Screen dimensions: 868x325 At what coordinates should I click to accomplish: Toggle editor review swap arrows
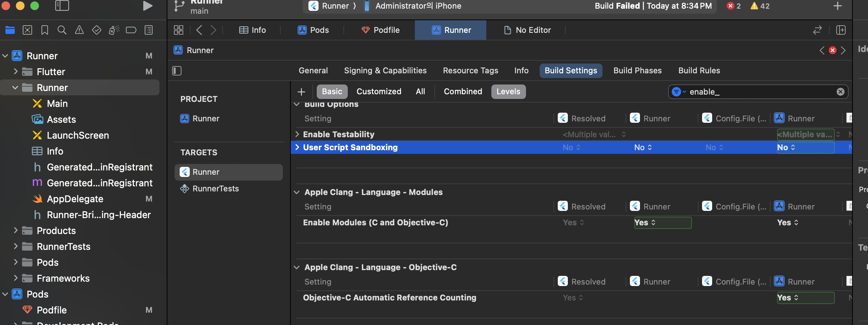(x=817, y=30)
